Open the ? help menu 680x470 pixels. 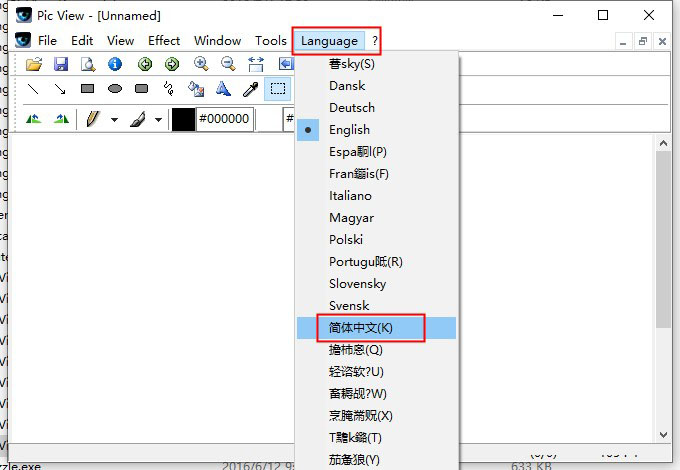tap(375, 41)
